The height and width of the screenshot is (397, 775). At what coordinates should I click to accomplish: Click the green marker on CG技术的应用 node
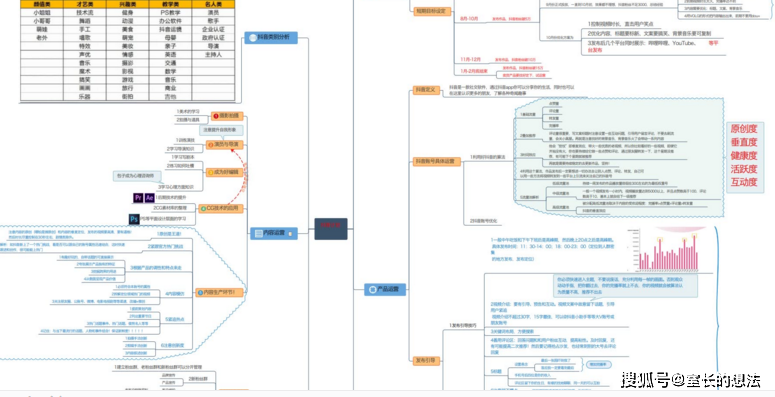click(x=203, y=209)
